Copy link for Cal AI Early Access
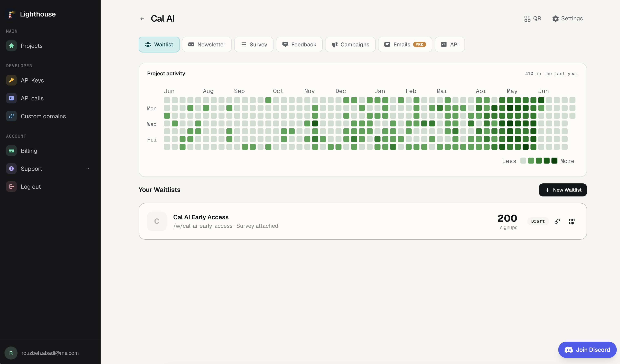Image resolution: width=620 pixels, height=364 pixels. coord(557,221)
